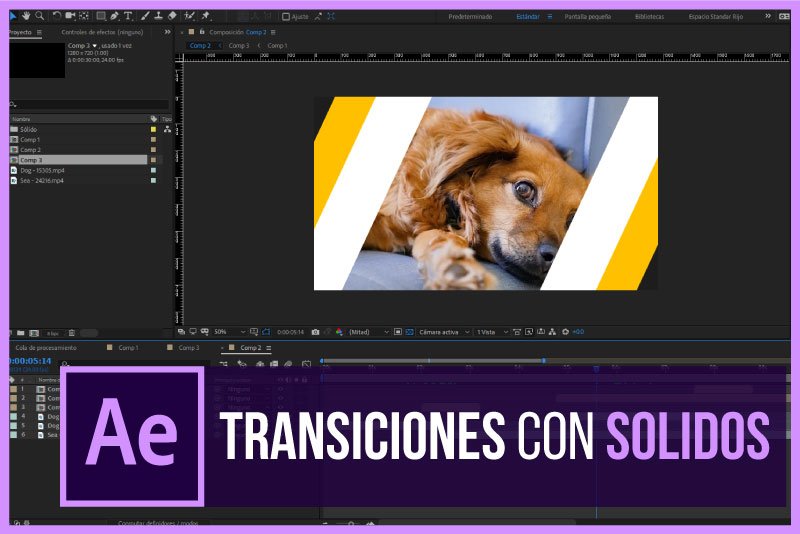Open Comp 3 dropdown arrow in project info

94,46
